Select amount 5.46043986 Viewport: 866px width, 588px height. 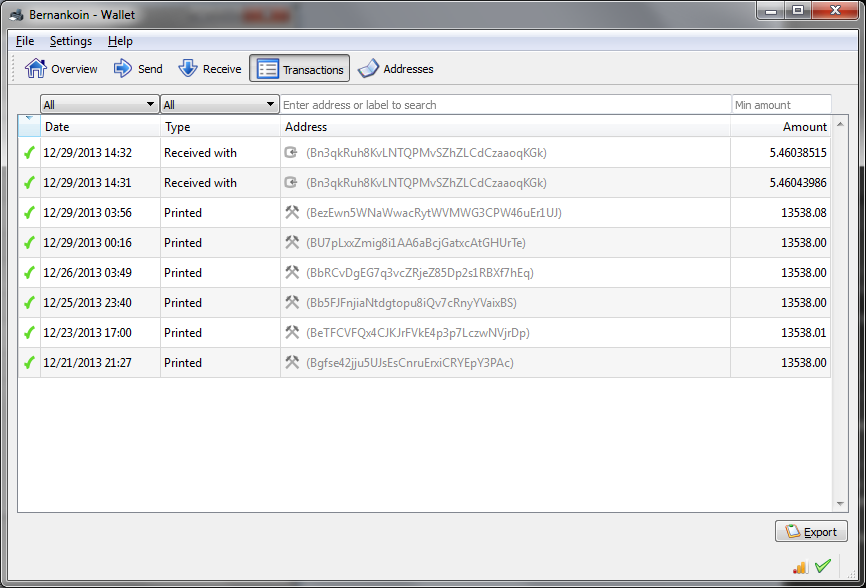pyautogui.click(x=798, y=183)
